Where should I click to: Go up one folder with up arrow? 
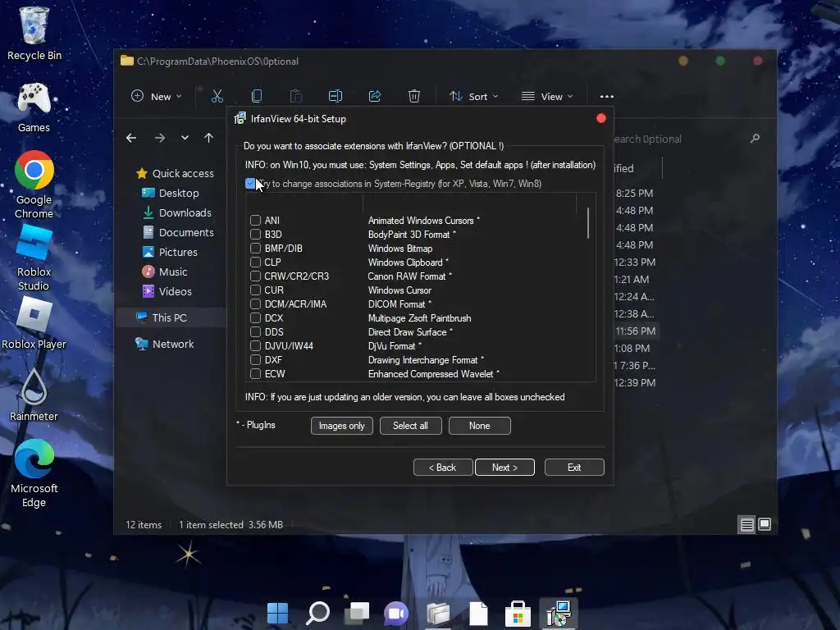tap(209, 138)
